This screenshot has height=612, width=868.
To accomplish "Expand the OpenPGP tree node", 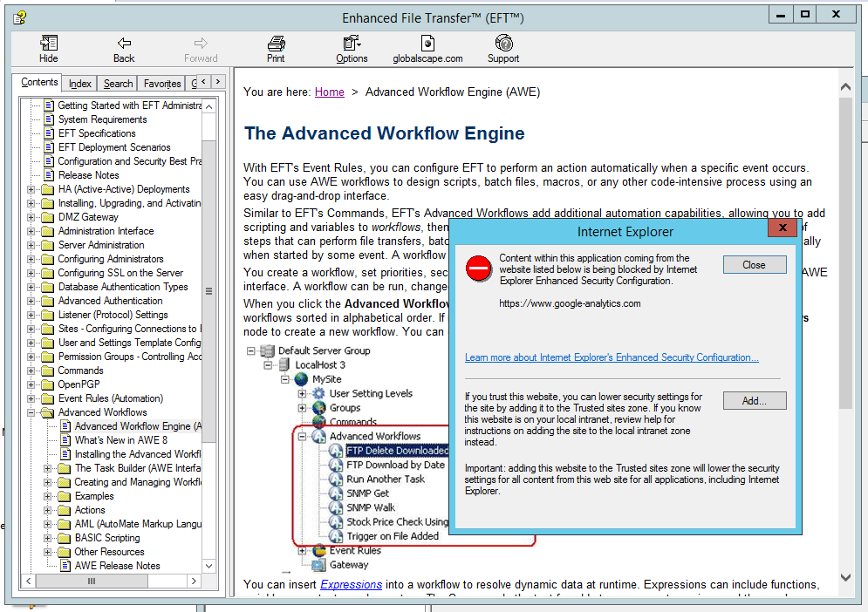I will coord(31,384).
